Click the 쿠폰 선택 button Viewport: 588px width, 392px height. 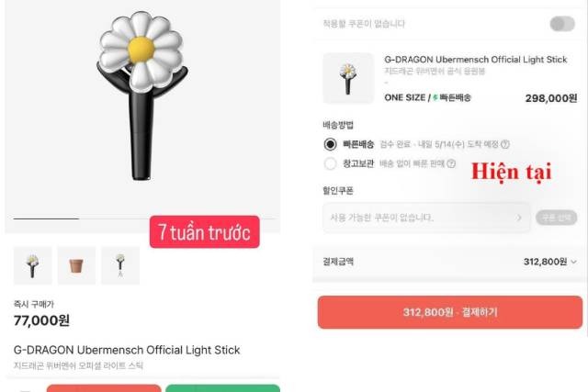(557, 218)
